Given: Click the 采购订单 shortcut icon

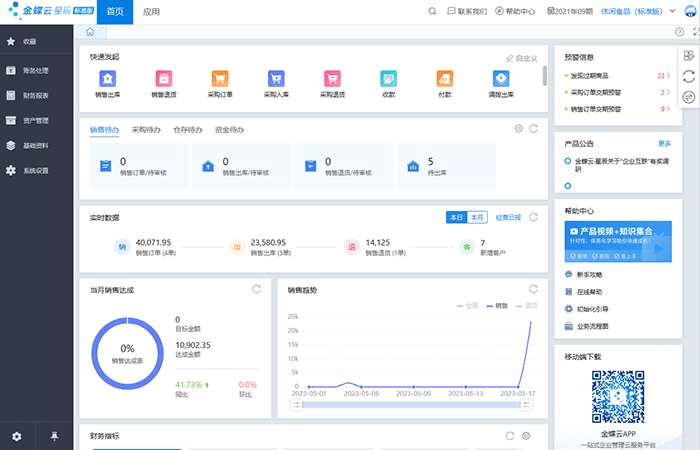Looking at the screenshot, I should 219,79.
